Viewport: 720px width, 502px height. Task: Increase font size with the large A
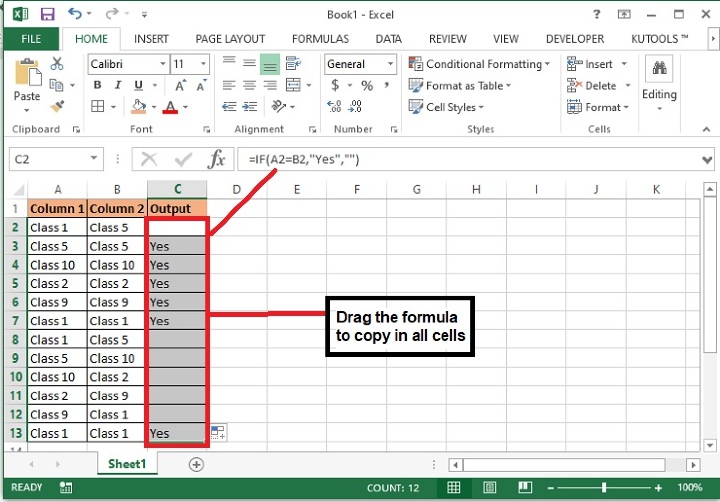(x=180, y=85)
